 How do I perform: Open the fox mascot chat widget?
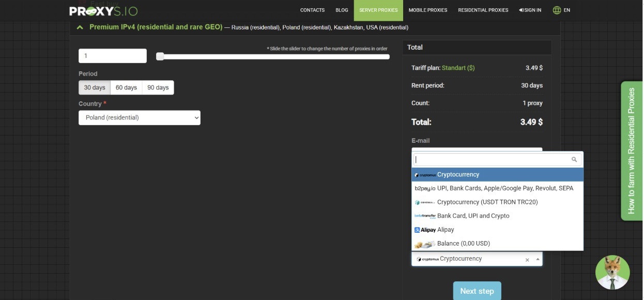pyautogui.click(x=612, y=273)
